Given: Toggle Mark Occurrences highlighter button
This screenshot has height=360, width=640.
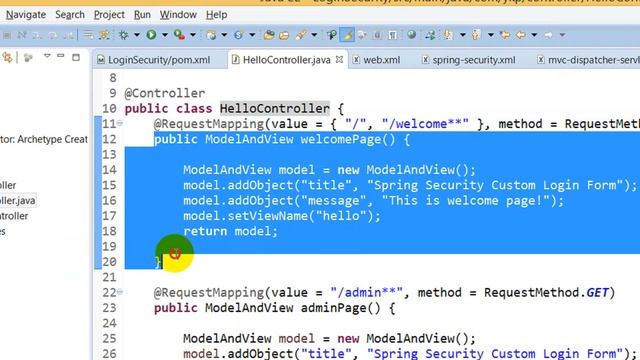Looking at the screenshot, I should coord(347,35).
